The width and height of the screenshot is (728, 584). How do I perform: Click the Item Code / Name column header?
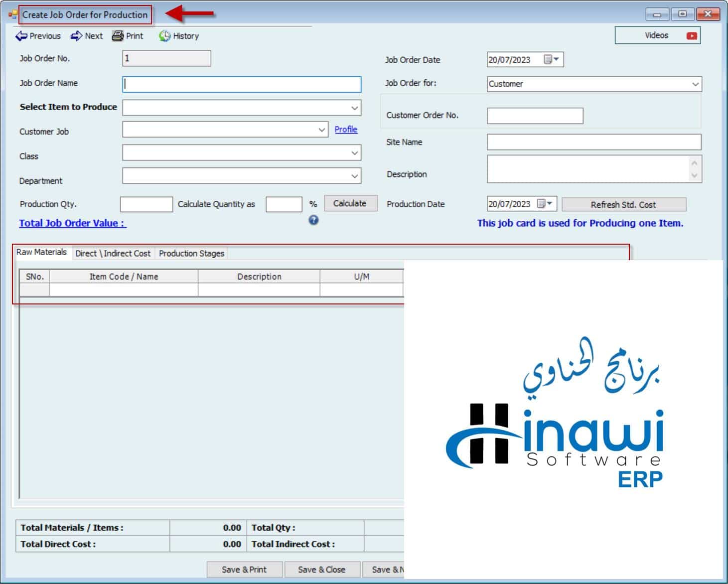tap(124, 277)
